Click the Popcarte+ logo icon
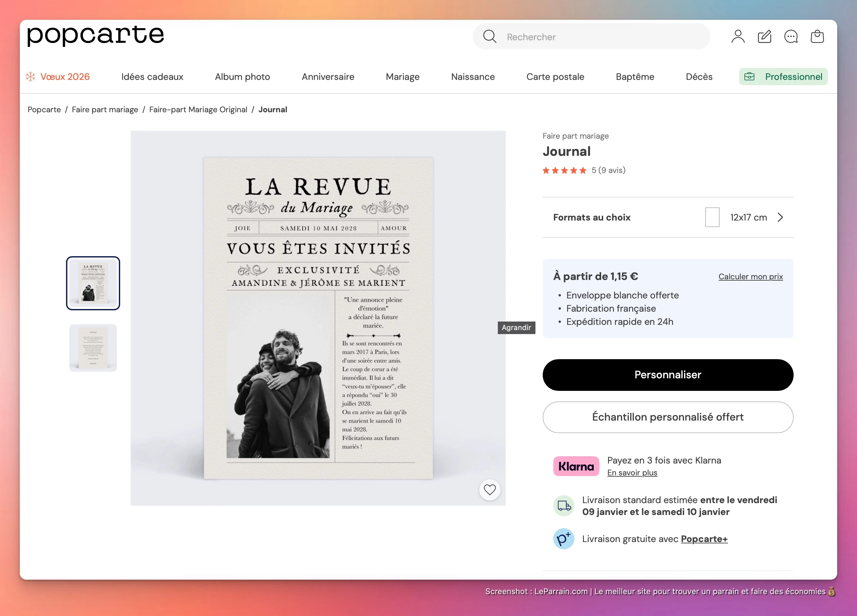This screenshot has height=616, width=857. coord(564,539)
